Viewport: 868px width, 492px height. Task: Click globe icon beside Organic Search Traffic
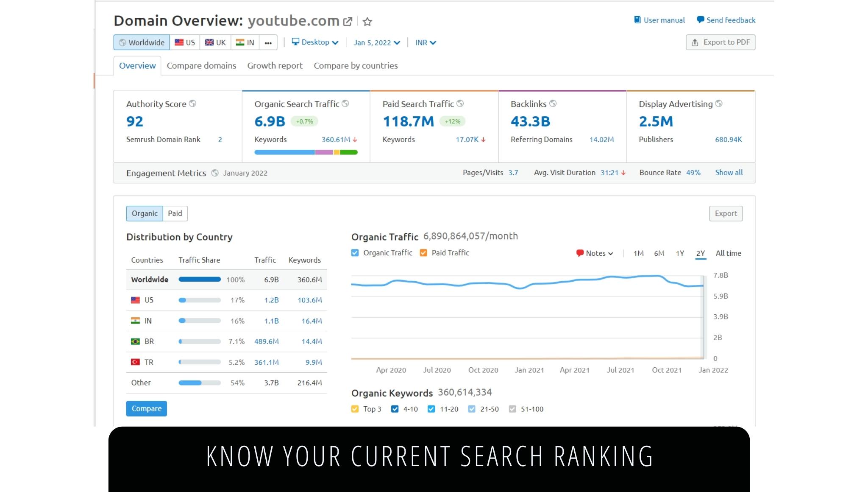click(345, 103)
